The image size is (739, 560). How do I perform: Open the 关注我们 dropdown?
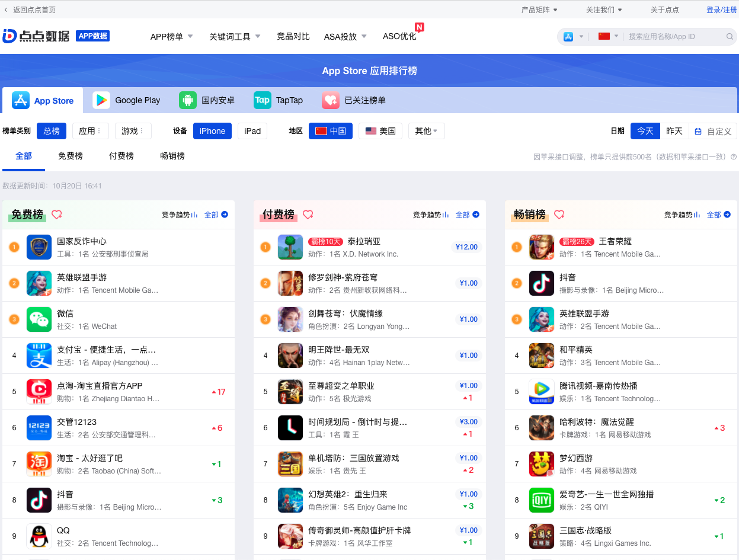[604, 10]
